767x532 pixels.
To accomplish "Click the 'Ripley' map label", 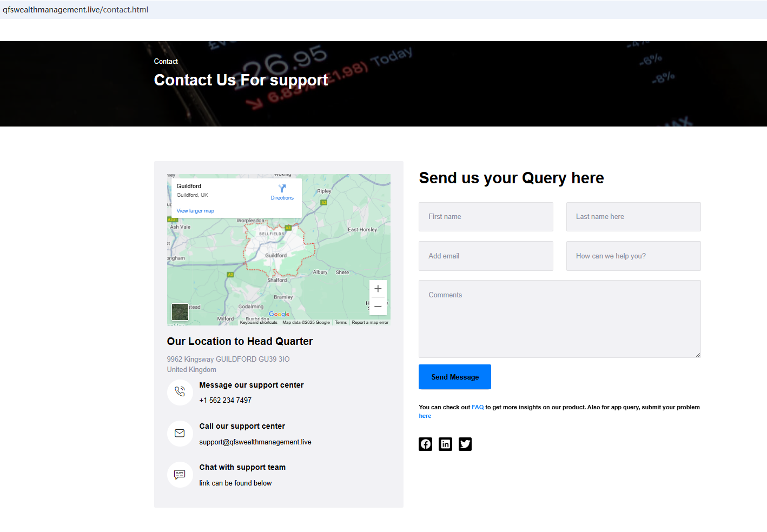I will (324, 191).
